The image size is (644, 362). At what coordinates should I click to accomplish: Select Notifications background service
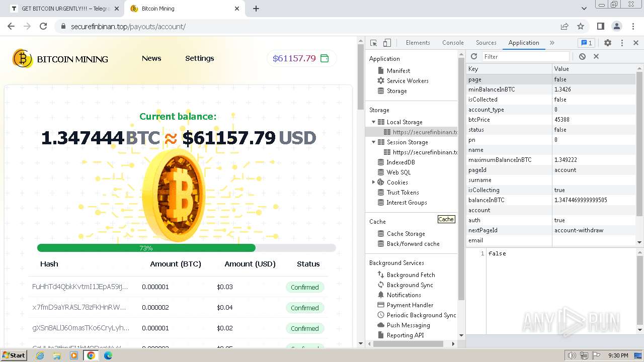(404, 295)
